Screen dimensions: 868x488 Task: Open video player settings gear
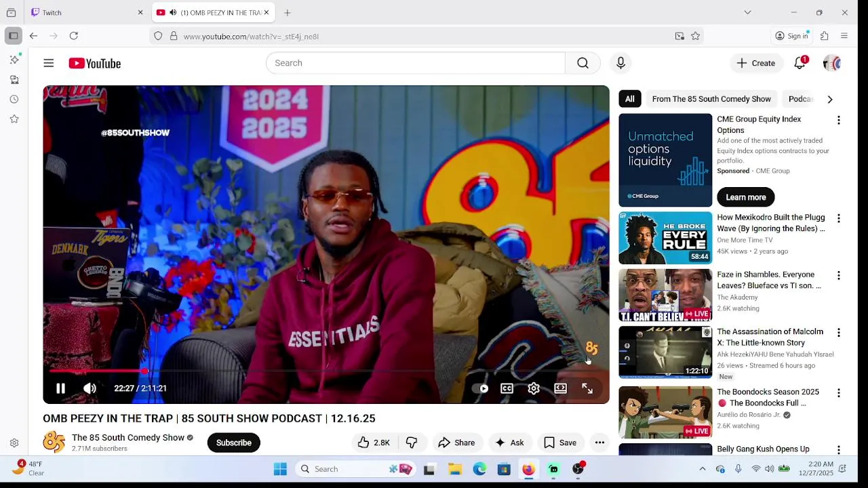[534, 388]
